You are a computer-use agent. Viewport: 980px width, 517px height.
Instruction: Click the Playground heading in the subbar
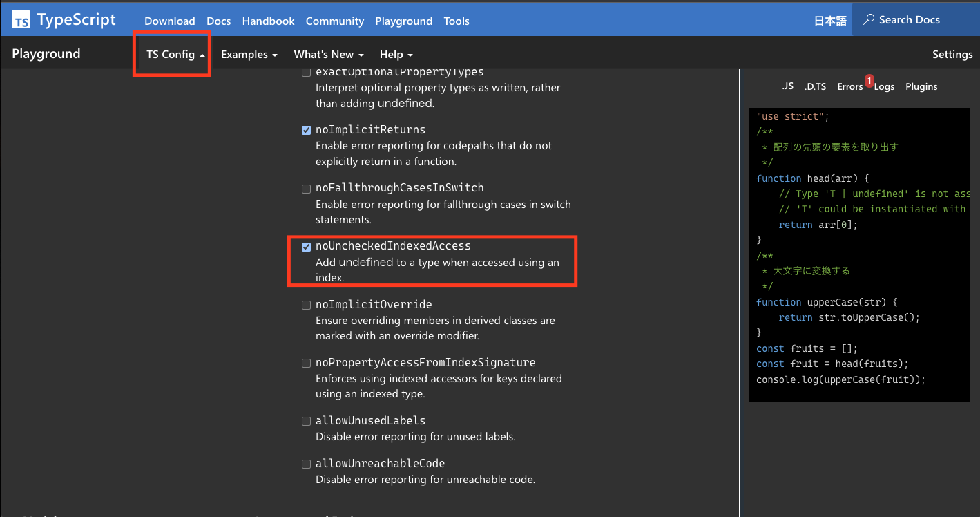[46, 54]
